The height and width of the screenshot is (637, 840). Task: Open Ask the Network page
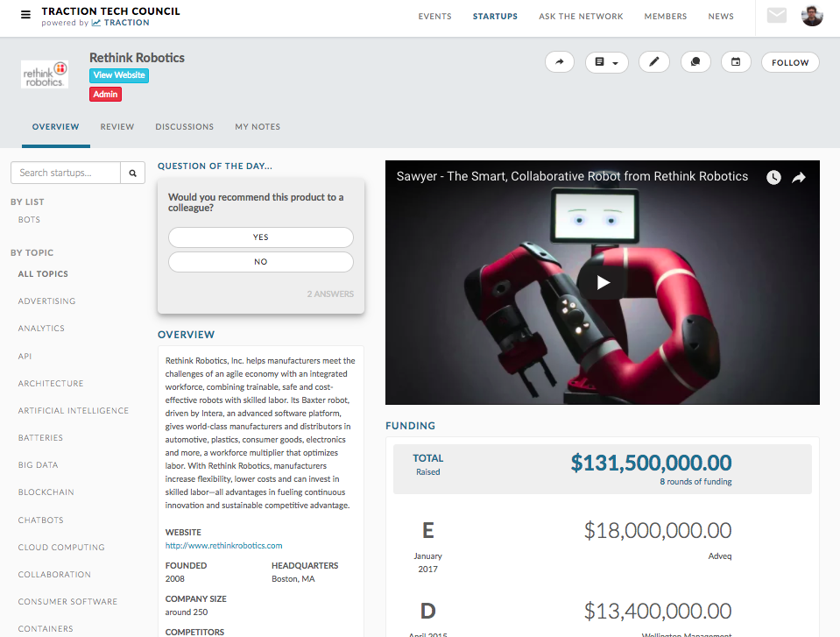pyautogui.click(x=581, y=17)
